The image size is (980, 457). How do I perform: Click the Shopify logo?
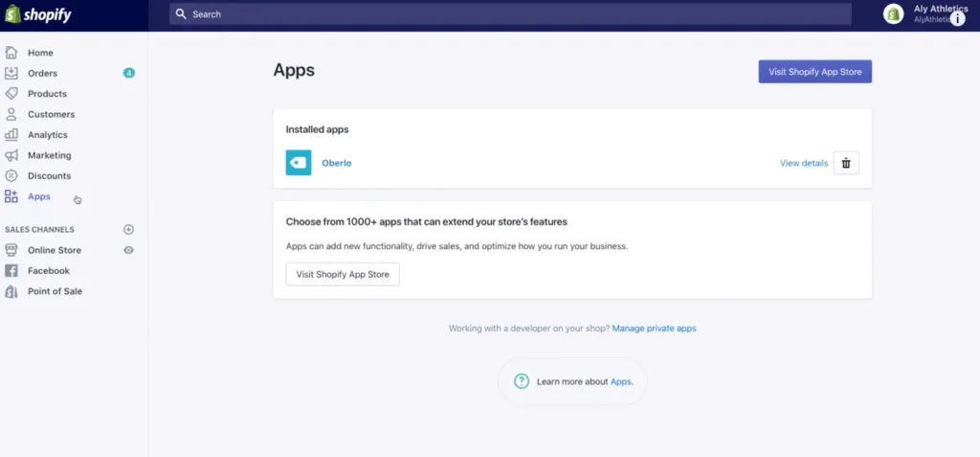pos(38,14)
